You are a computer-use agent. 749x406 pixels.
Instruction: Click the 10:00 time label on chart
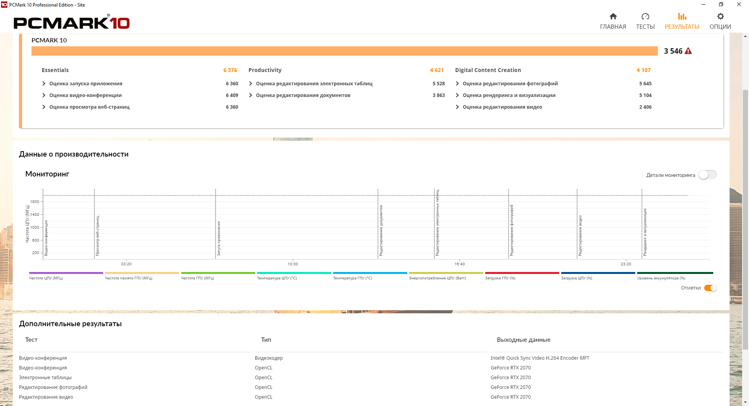(x=293, y=264)
